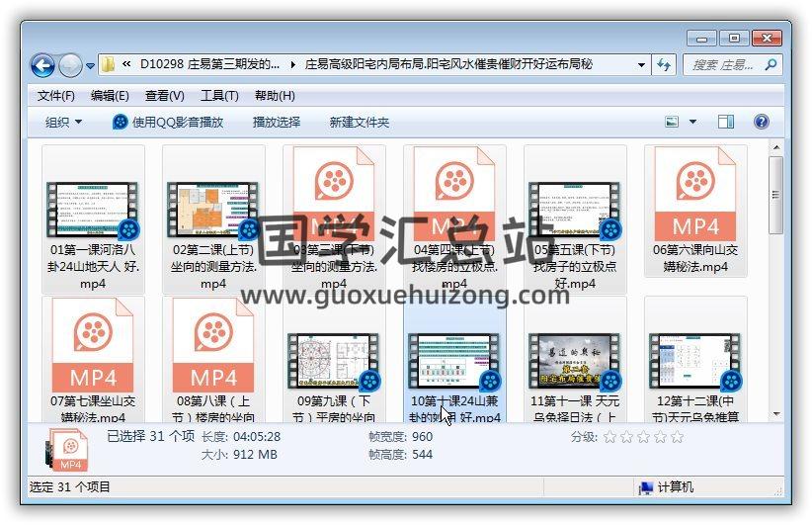Click the 计算机 status bar icon
The width and height of the screenshot is (812, 525).
pyautogui.click(x=646, y=487)
